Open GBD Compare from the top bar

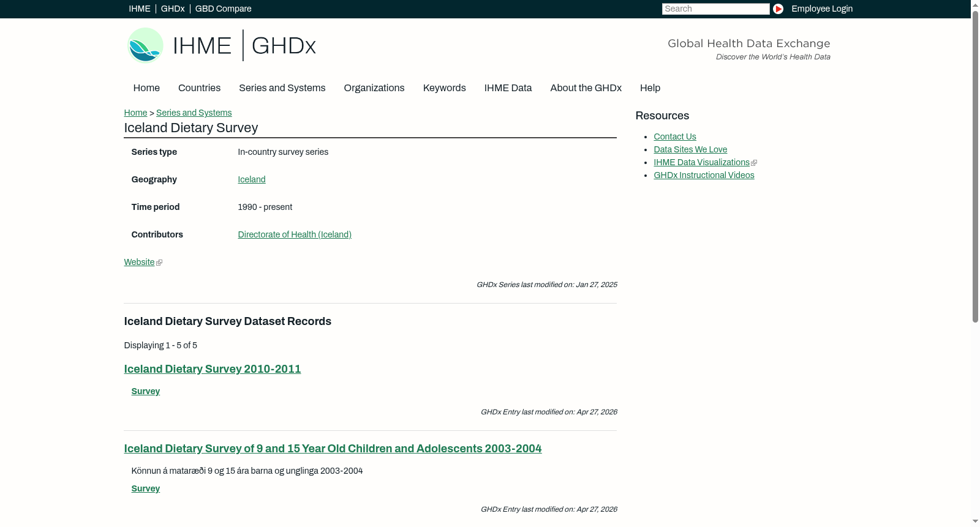click(x=224, y=9)
